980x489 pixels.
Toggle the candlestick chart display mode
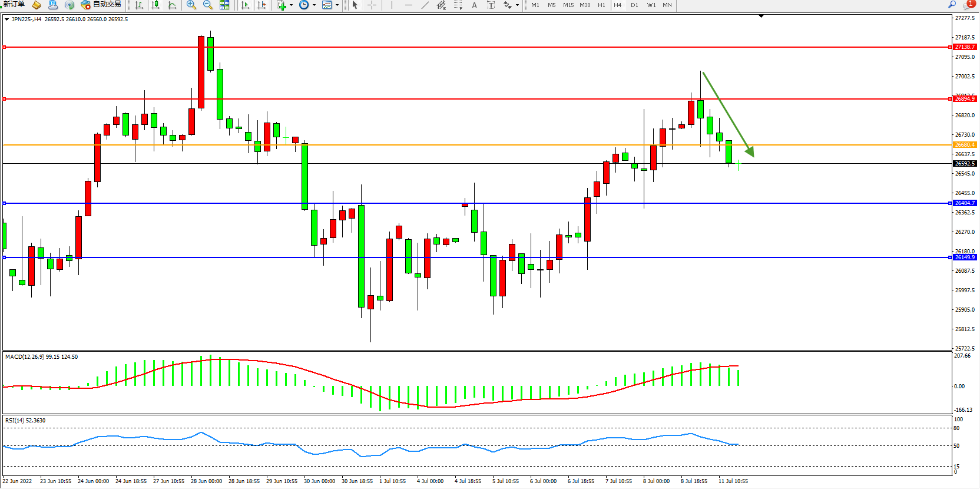pos(155,5)
